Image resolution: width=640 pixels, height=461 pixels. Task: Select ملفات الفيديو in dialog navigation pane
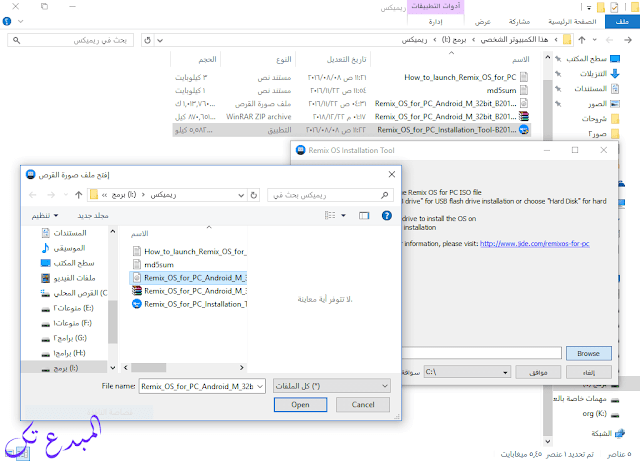68,278
